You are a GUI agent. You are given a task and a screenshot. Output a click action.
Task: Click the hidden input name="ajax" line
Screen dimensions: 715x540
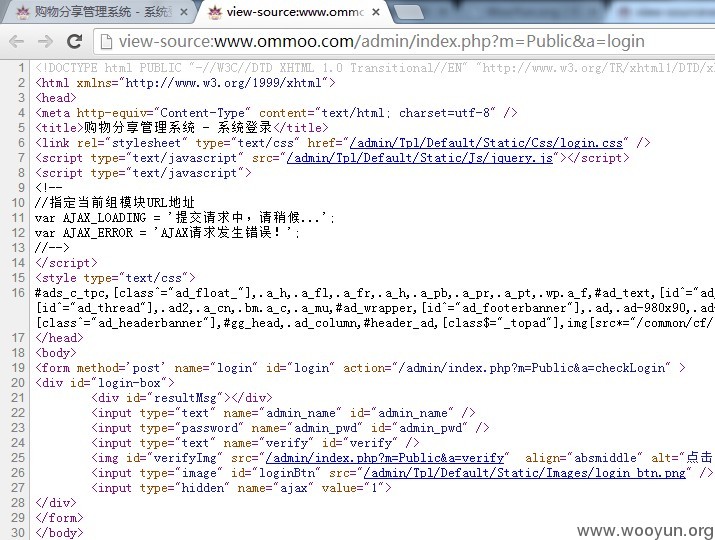[241, 488]
